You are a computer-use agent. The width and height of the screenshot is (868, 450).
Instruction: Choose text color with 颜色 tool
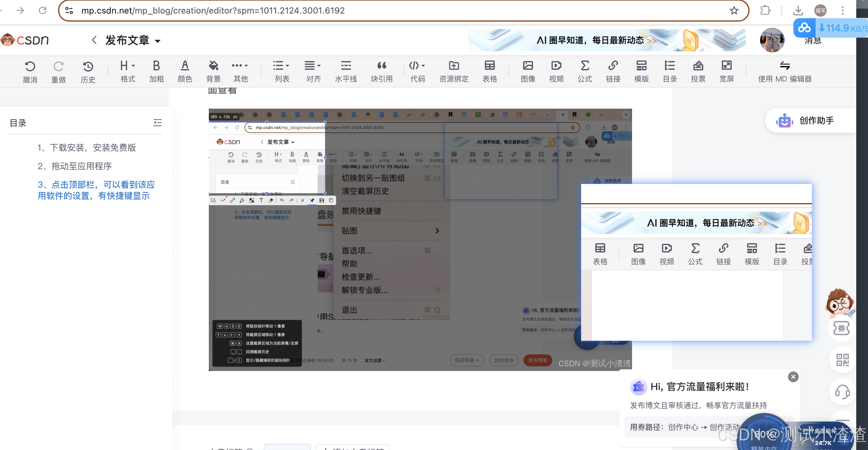pos(185,71)
